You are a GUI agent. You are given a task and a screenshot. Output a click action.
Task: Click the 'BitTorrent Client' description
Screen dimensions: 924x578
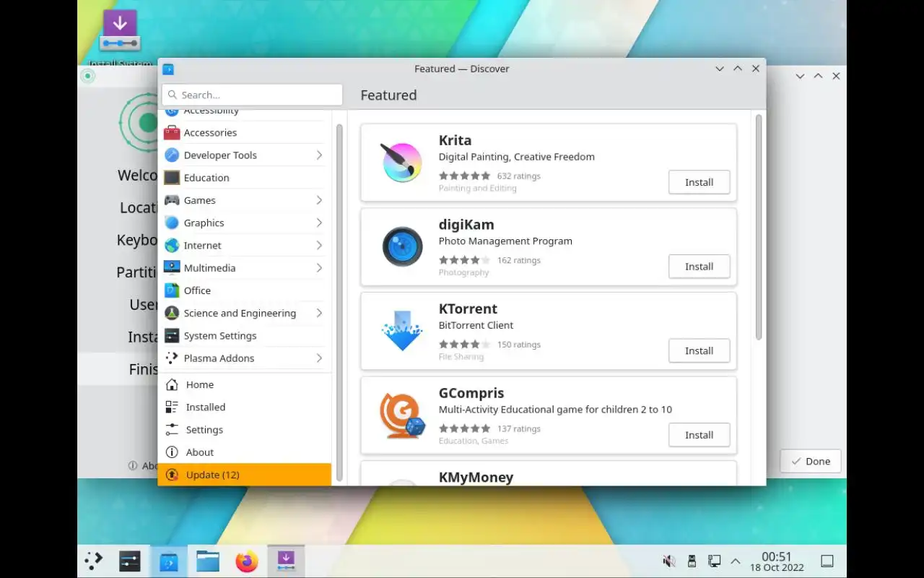(476, 325)
